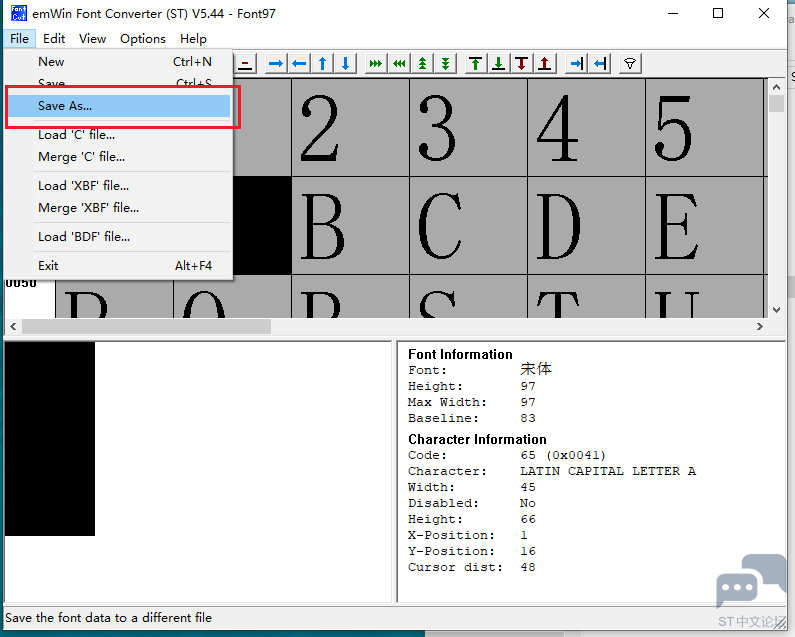This screenshot has height=637, width=795.
Task: Click the dark red up-arrow-from-bottom-bar icon
Action: pyautogui.click(x=545, y=63)
